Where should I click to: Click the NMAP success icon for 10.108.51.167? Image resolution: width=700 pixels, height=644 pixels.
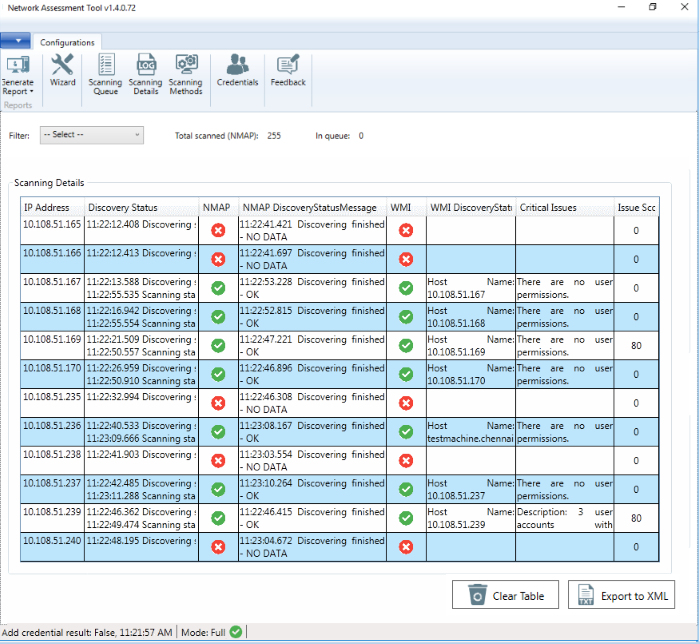(218, 288)
